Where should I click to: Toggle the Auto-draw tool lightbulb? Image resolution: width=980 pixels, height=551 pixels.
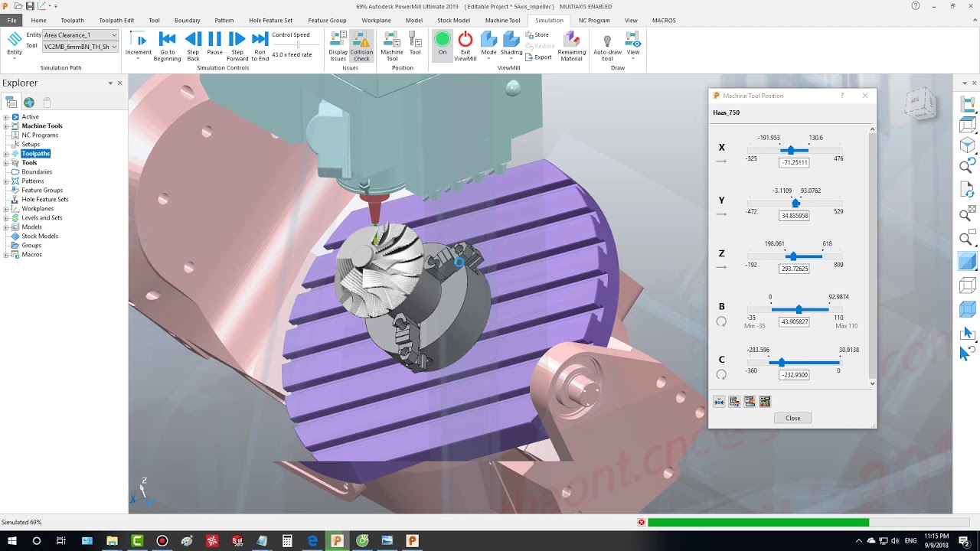607,46
